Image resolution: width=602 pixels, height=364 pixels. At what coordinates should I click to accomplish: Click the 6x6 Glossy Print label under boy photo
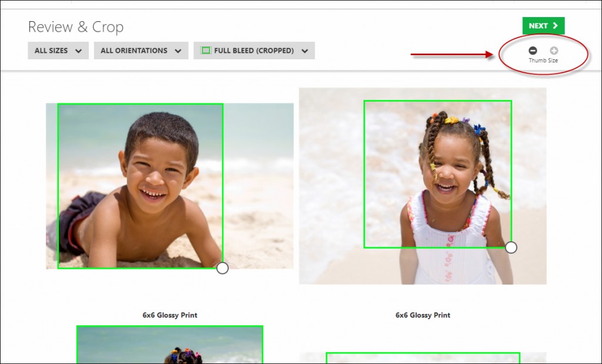tap(170, 315)
